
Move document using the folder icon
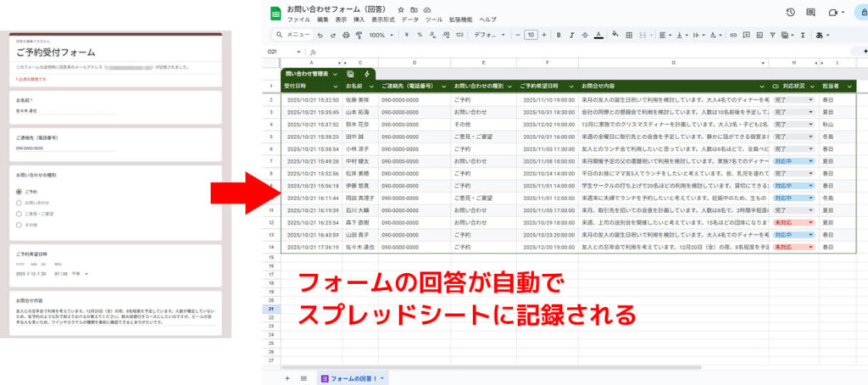[x=414, y=10]
